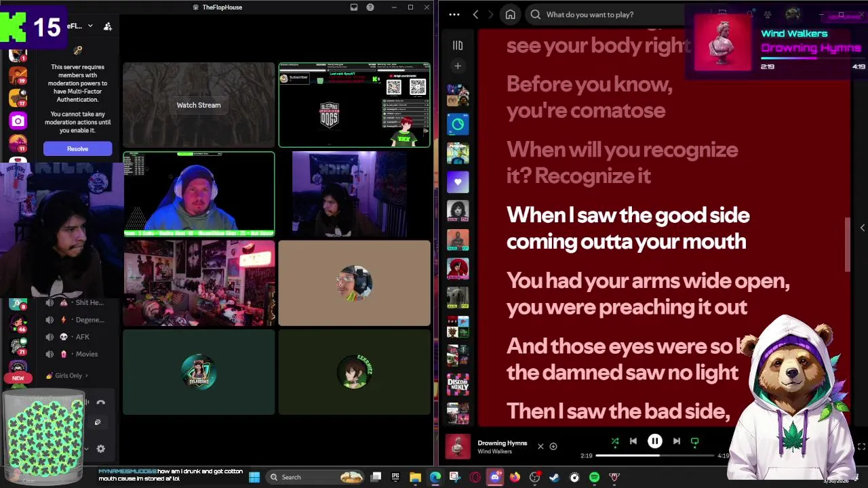Click Wind Walkers artist in now-playing bar
The image size is (868, 488).
coord(494,451)
